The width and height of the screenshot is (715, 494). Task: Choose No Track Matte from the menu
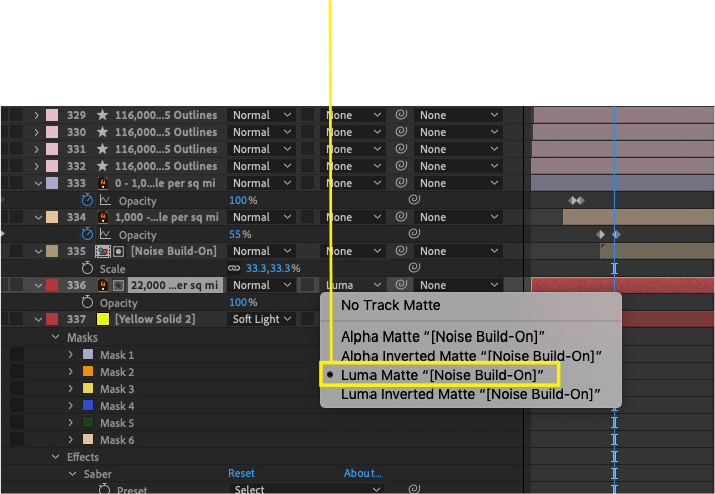pos(391,305)
